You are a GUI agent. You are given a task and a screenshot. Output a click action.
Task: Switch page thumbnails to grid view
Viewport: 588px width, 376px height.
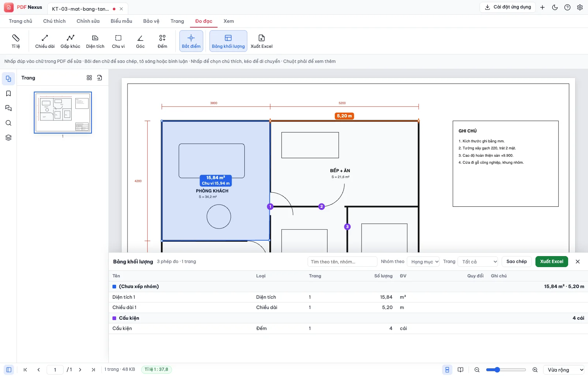click(89, 78)
